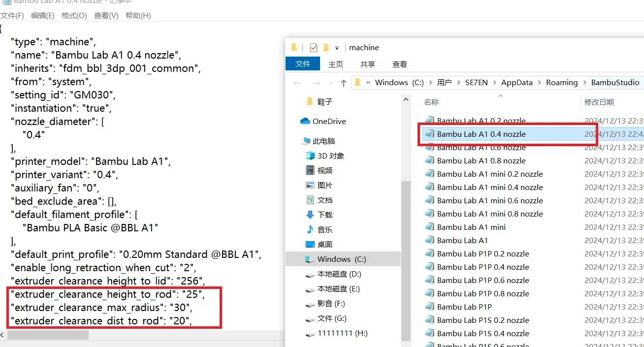This screenshot has height=347, width=644.
Task: Open the 图片 folder in sidebar
Action: click(319, 185)
